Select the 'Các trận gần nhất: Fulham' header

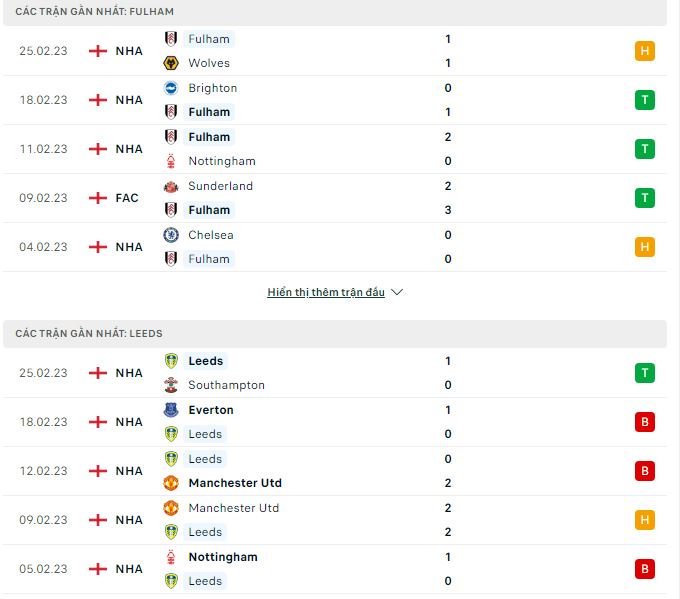[335, 12]
